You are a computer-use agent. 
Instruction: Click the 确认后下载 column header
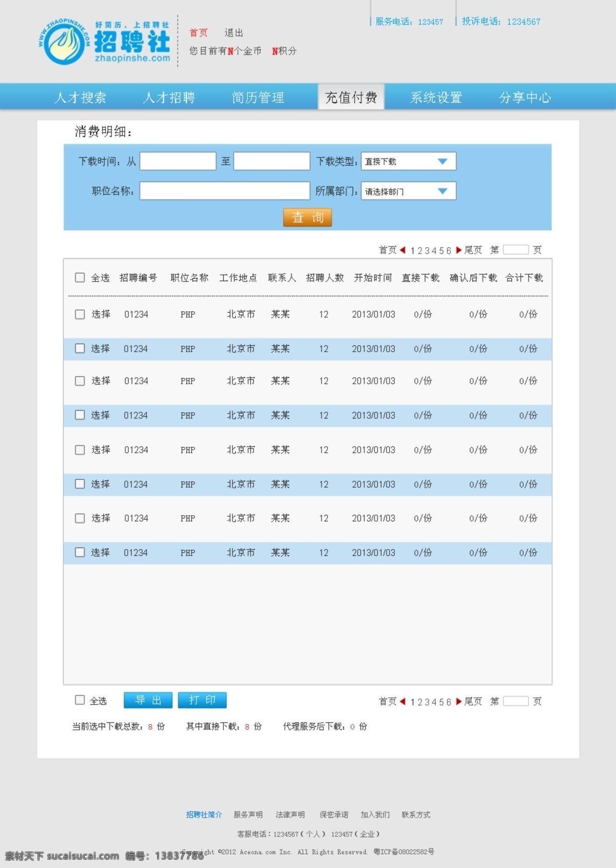tap(473, 278)
